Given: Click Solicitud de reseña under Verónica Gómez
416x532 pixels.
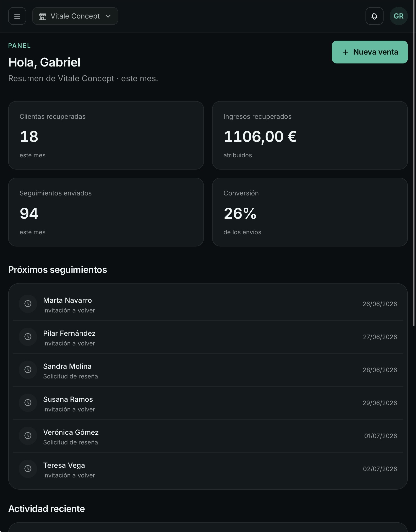Looking at the screenshot, I should 71,442.
